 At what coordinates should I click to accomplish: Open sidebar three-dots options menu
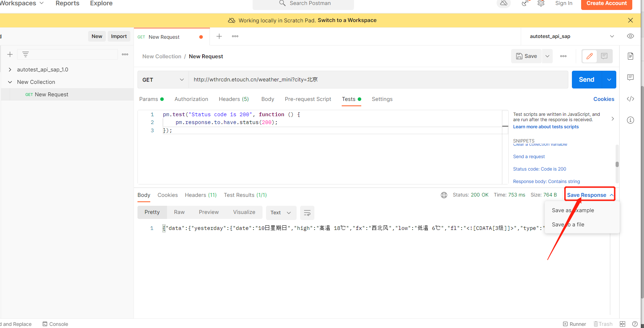click(x=125, y=54)
